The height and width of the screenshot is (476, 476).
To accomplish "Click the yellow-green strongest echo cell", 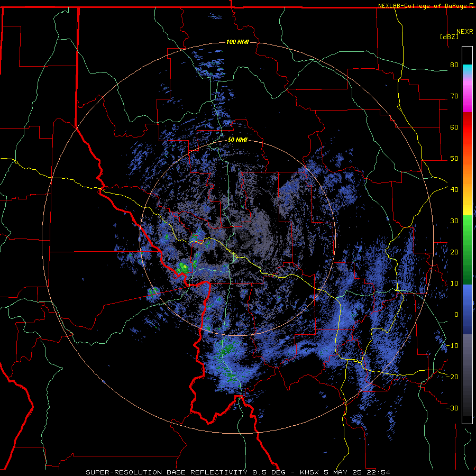I will 183,267.
